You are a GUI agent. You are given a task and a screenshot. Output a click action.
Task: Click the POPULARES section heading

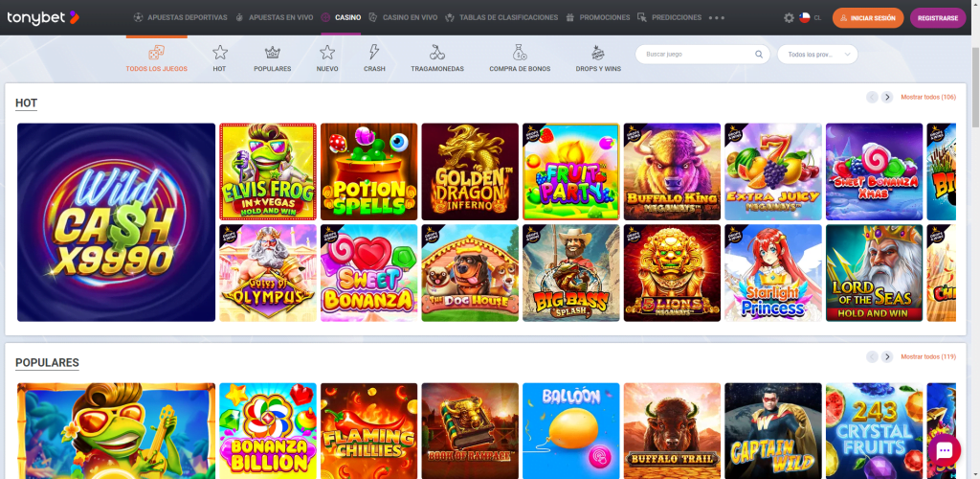coord(47,363)
